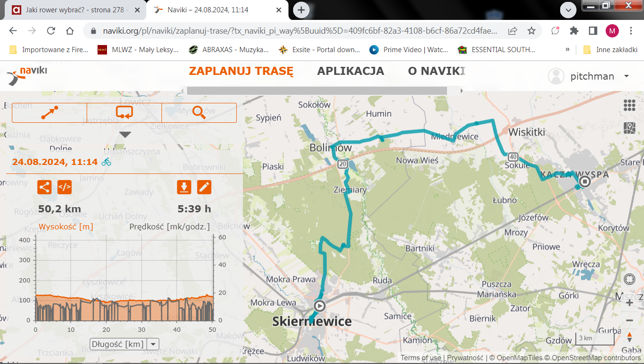This screenshot has height=364, width=644.
Task: Show hidden bookmarks via chevron
Action: [567, 49]
